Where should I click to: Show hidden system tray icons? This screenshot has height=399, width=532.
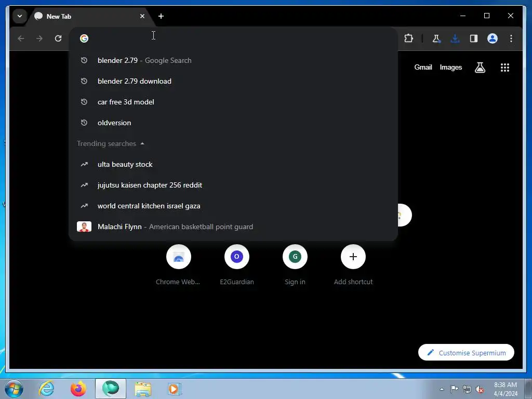(x=442, y=389)
